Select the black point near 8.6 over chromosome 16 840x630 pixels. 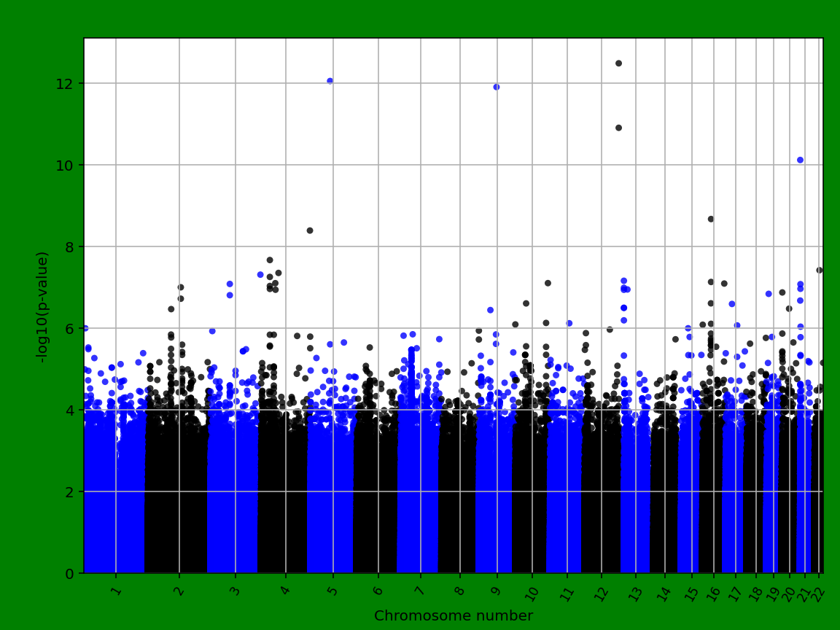point(712,217)
